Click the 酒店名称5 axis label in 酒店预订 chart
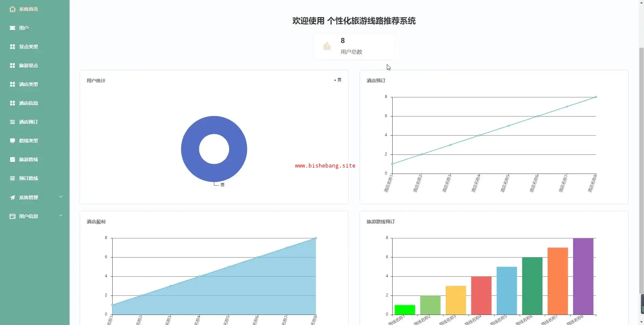644x325 pixels. pyautogui.click(x=505, y=183)
